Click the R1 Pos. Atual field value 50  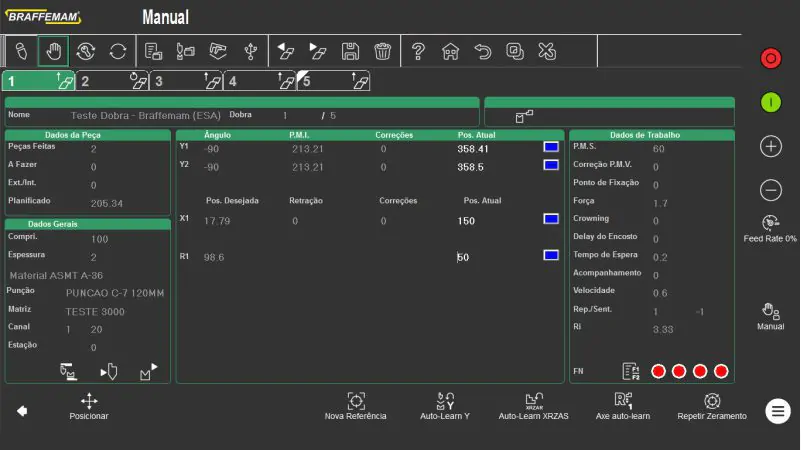tap(463, 257)
